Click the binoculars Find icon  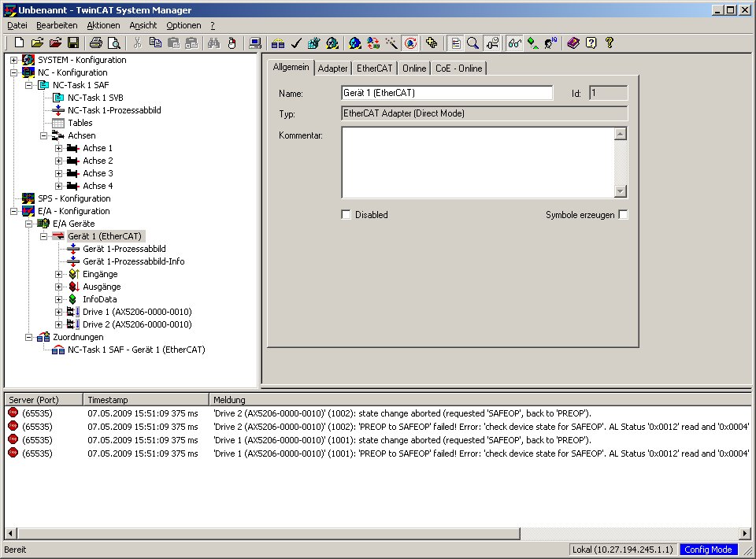(214, 43)
